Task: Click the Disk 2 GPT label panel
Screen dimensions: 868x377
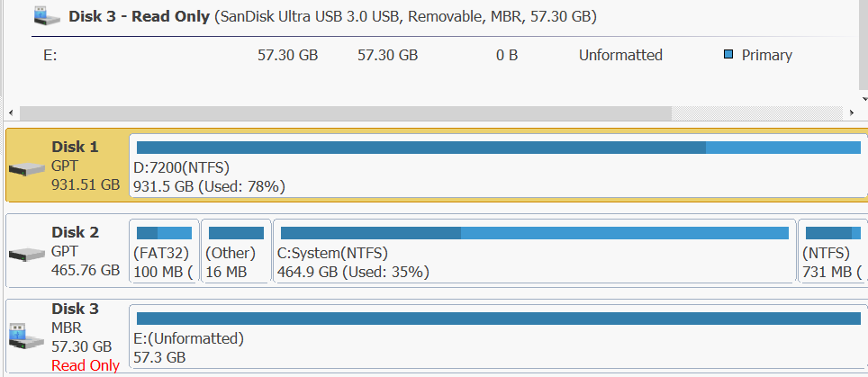Action: 86,251
